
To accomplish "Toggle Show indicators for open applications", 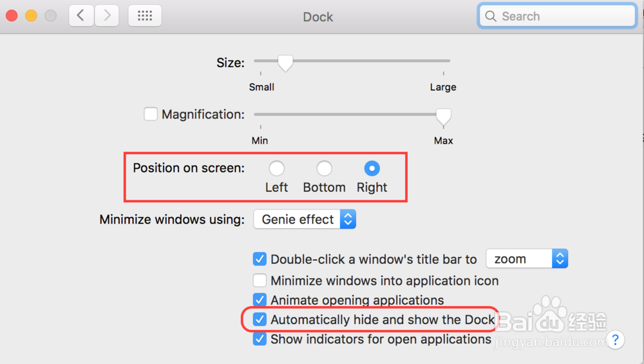I will pyautogui.click(x=260, y=339).
